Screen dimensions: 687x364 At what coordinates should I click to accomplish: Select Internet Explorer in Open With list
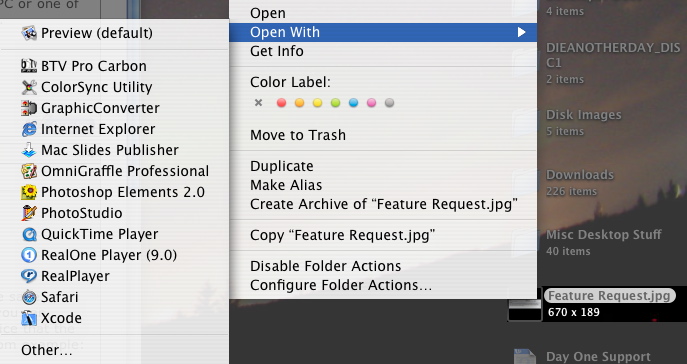[x=114, y=129]
